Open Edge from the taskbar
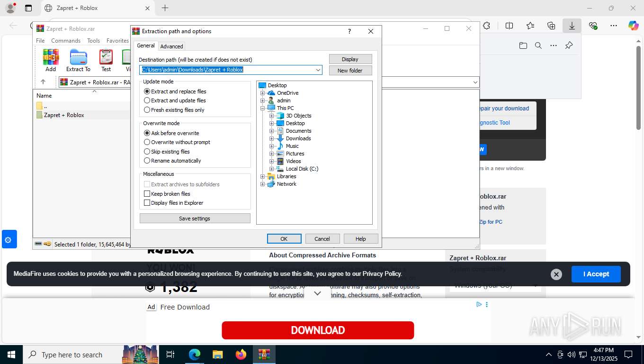This screenshot has height=364, width=644. (195, 355)
